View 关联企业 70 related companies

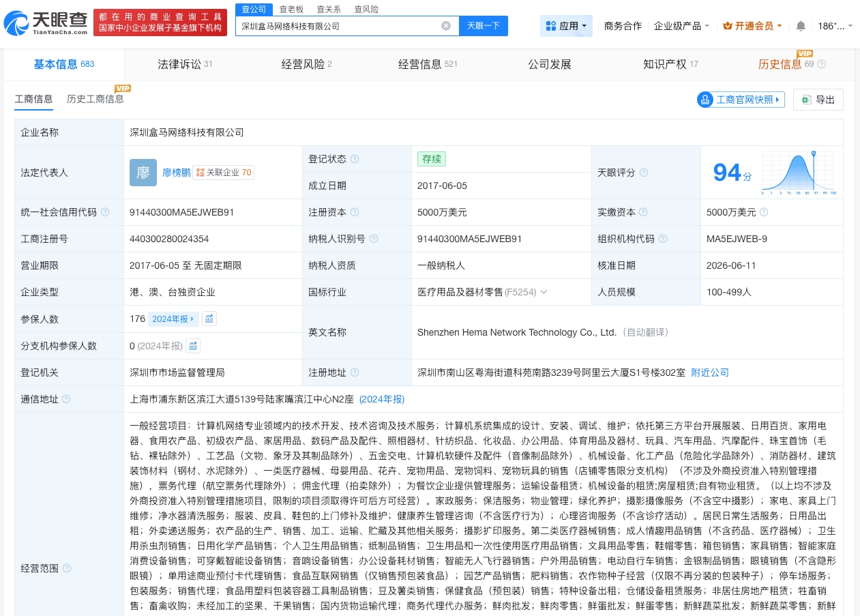pyautogui.click(x=224, y=173)
